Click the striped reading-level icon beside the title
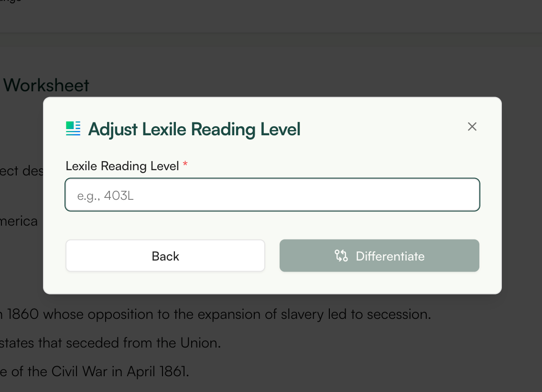Viewport: 542px width, 392px height. (73, 129)
